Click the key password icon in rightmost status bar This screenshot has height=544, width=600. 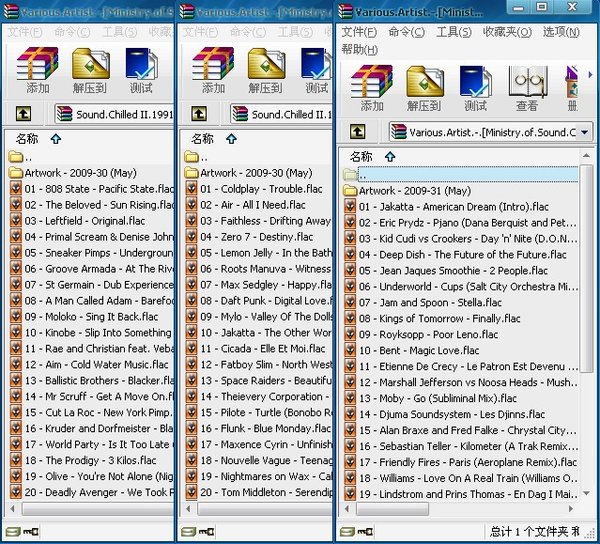tap(367, 532)
